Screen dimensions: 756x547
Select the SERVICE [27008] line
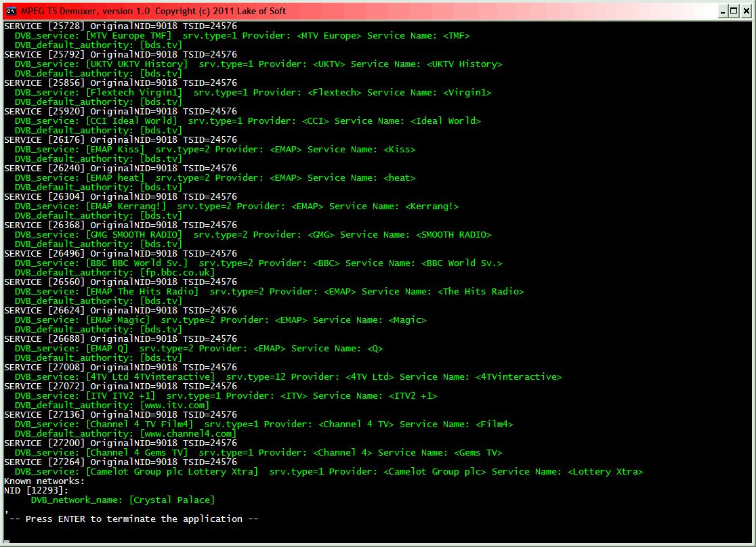[x=121, y=367]
